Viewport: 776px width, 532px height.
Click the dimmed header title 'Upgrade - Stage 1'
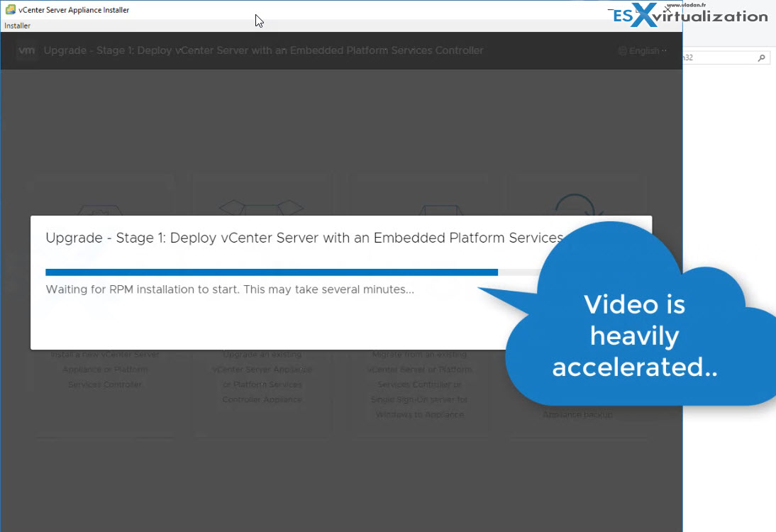tap(263, 50)
